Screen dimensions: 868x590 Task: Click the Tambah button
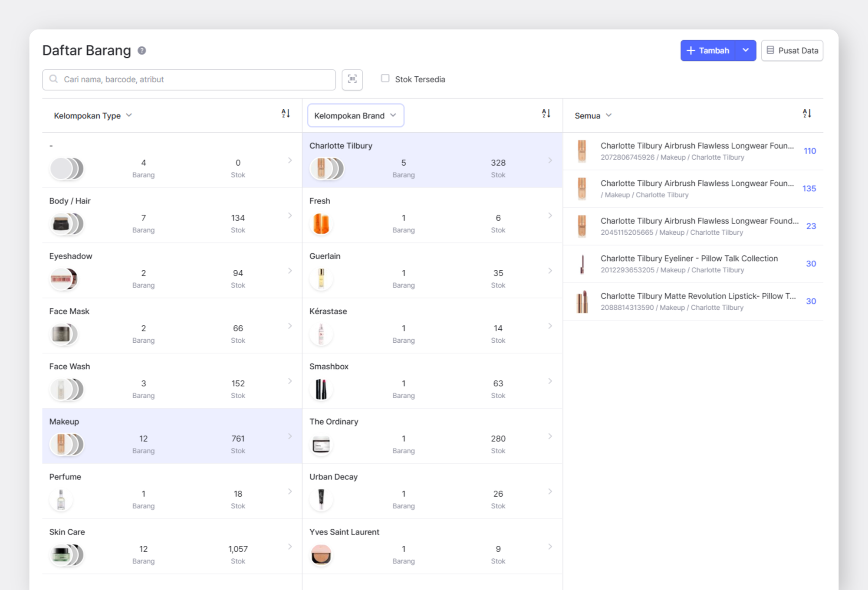click(x=708, y=50)
